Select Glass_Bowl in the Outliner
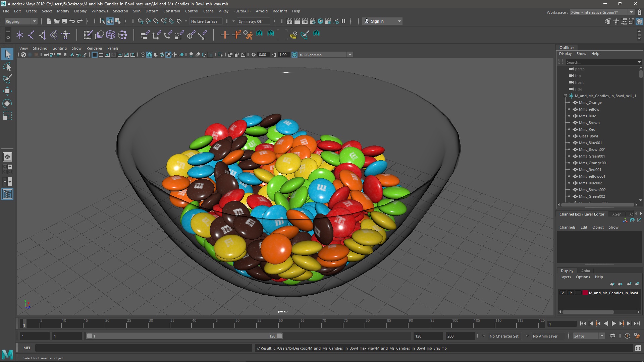644x362 pixels. pyautogui.click(x=588, y=136)
